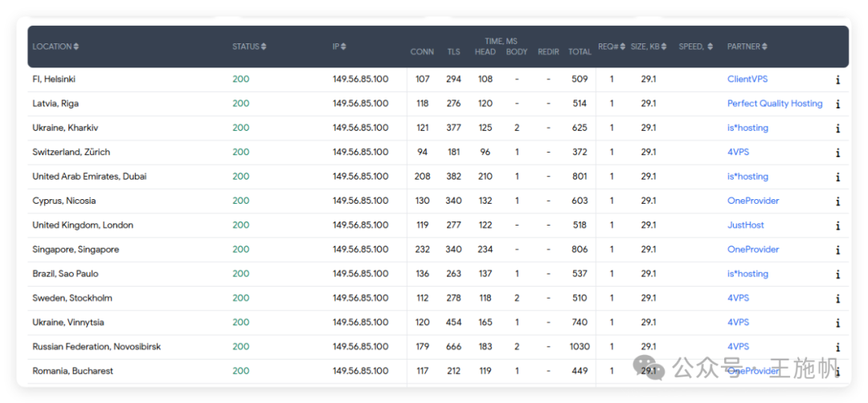The image size is (868, 403).
Task: Click total time value 801
Action: point(579,177)
